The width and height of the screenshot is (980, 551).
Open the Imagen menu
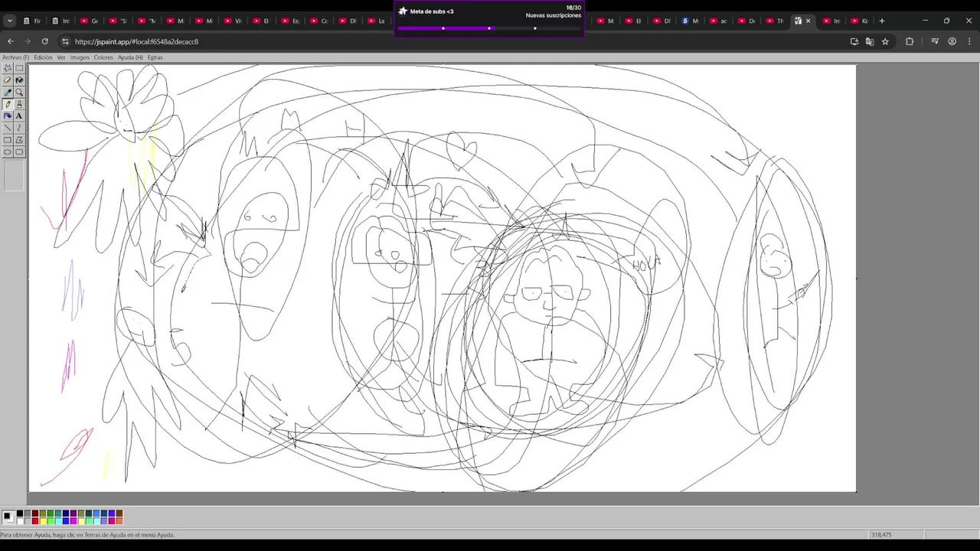(x=80, y=57)
